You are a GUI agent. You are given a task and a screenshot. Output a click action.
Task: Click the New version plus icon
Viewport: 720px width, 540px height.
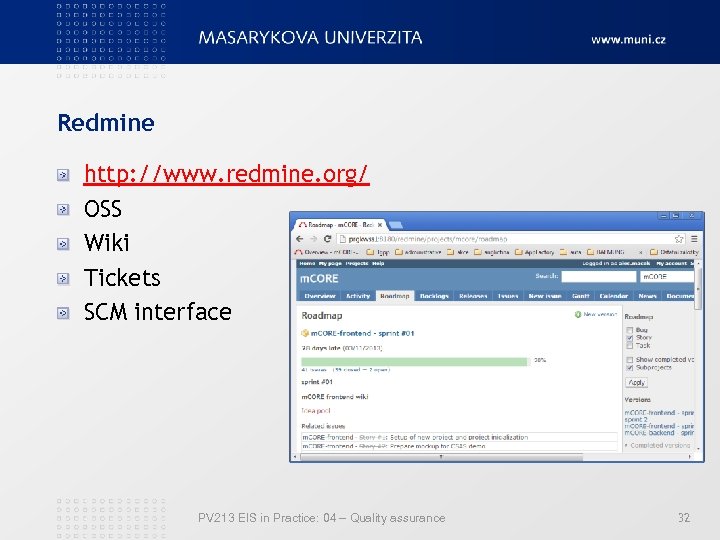(578, 315)
